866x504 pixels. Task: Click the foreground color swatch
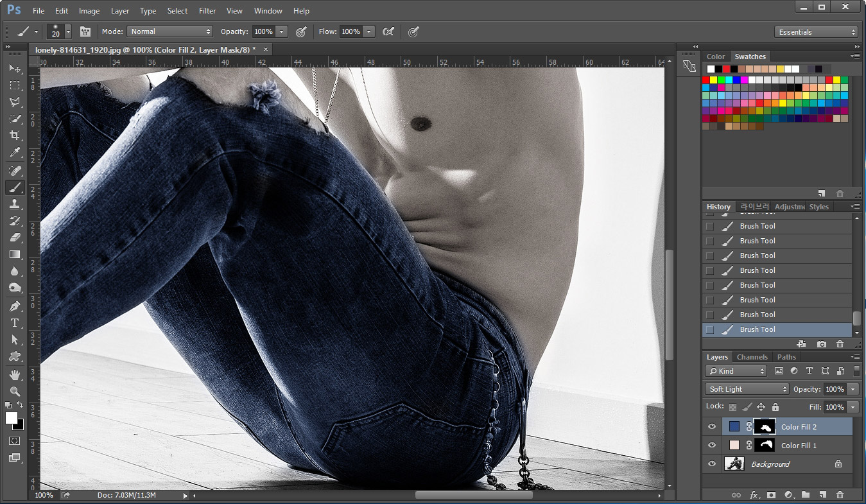point(12,418)
